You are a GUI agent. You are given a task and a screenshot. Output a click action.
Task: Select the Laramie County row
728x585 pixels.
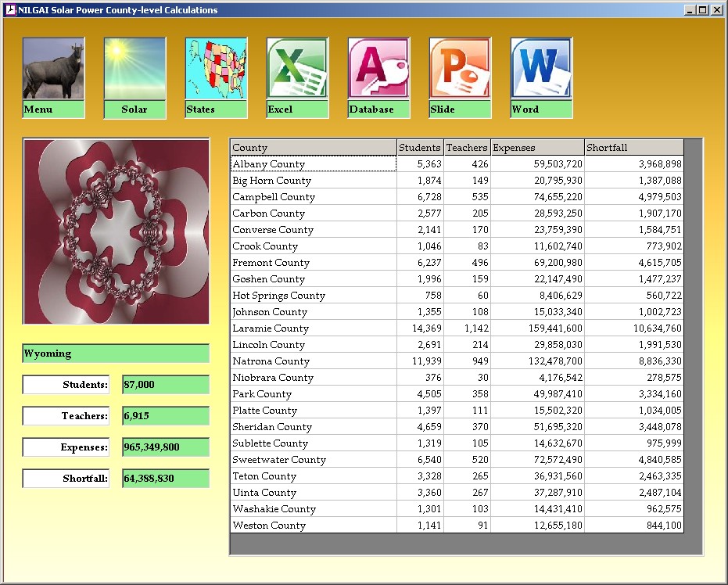pos(313,328)
